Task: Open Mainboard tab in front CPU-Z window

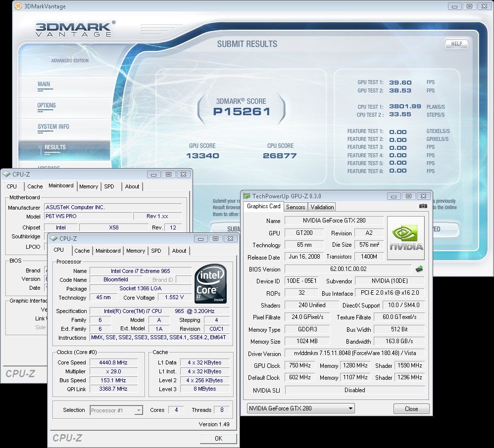Action: tap(108, 251)
